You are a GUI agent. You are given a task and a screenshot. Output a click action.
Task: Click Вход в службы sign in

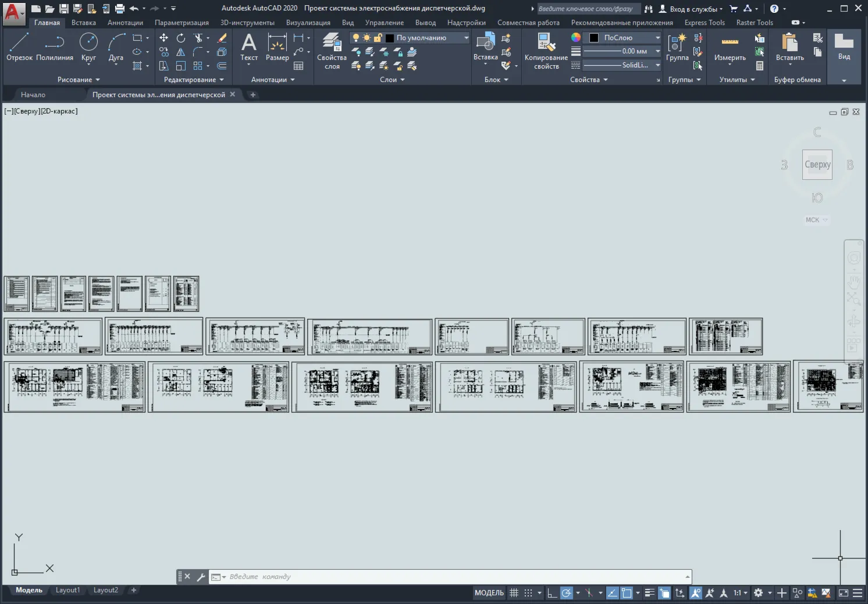pyautogui.click(x=691, y=9)
